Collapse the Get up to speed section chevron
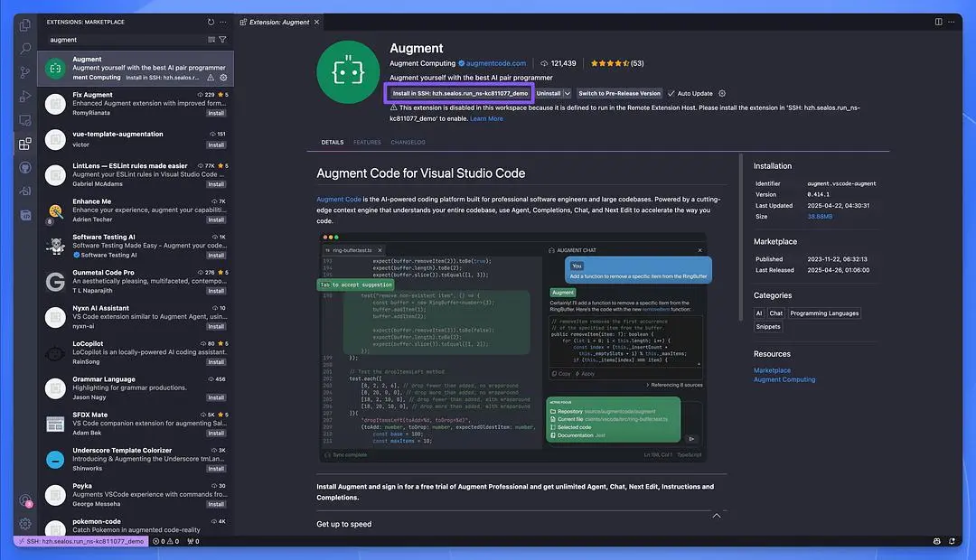This screenshot has width=976, height=560. click(717, 516)
